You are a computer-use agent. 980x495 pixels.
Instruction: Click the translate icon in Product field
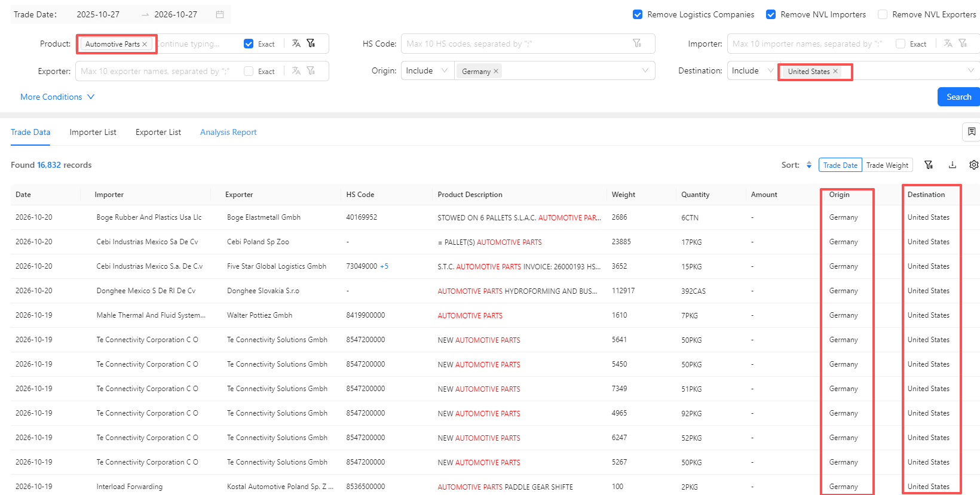pyautogui.click(x=296, y=44)
